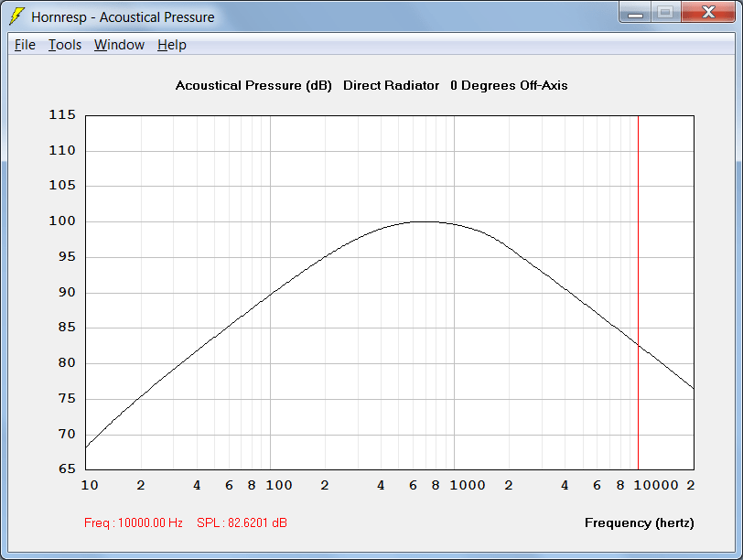Open the Tools menu
Viewport: 743px width, 560px height.
pyautogui.click(x=65, y=45)
